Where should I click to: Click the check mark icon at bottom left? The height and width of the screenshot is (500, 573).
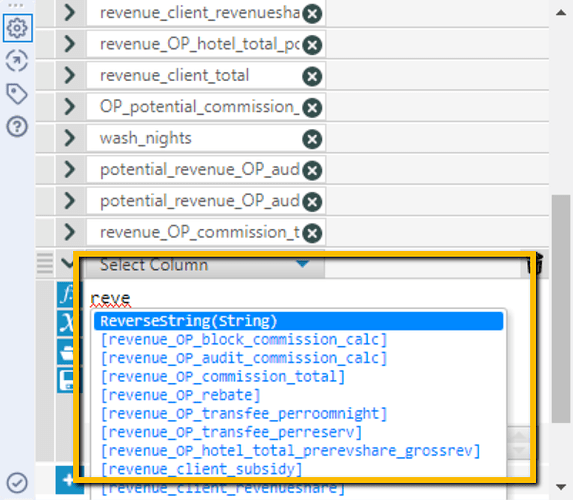tap(17, 483)
